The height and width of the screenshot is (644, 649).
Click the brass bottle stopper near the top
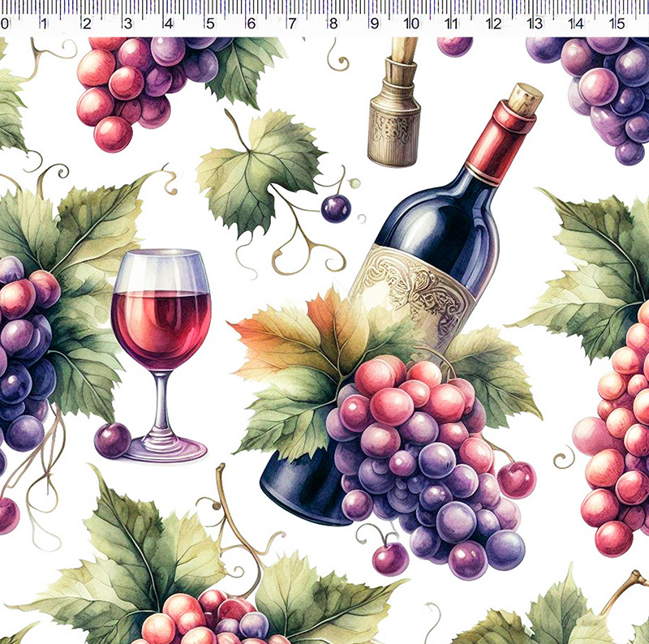coord(394,120)
